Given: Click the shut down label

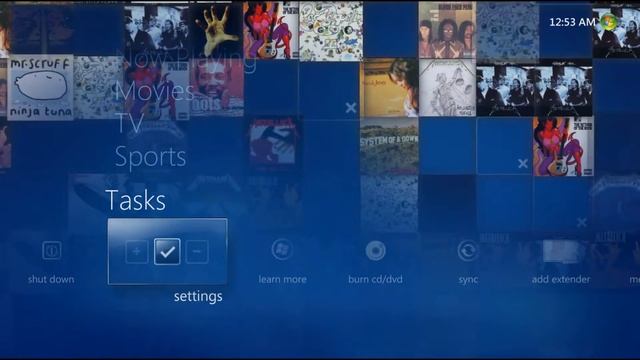Looking at the screenshot, I should tap(51, 280).
